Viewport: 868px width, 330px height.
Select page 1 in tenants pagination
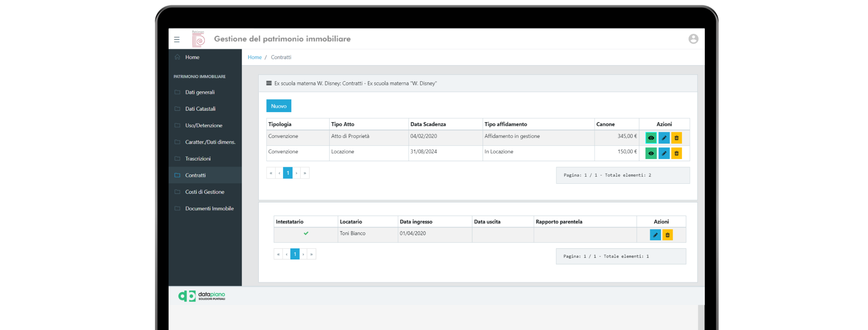(295, 254)
